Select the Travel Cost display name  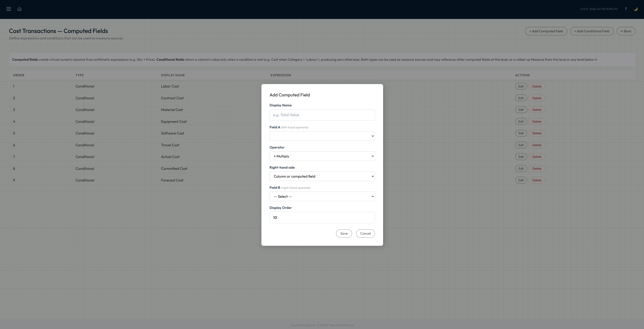(x=170, y=145)
